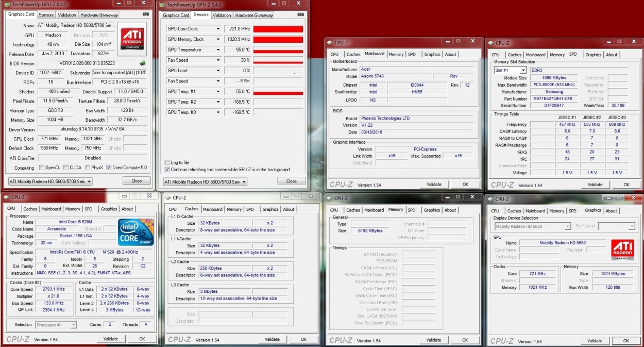
Task: Open the title bar icon of GPU-Z Graphics Card window
Action: pyautogui.click(x=6, y=4)
